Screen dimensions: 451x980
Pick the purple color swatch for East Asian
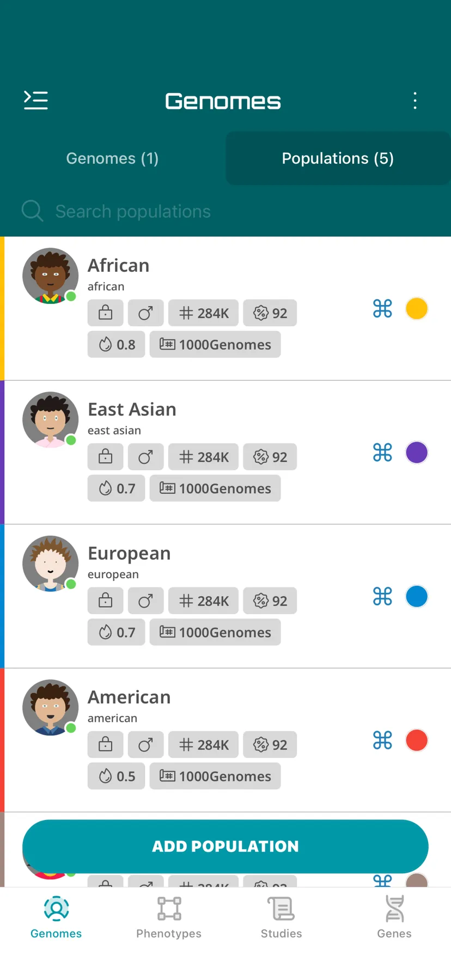(417, 452)
